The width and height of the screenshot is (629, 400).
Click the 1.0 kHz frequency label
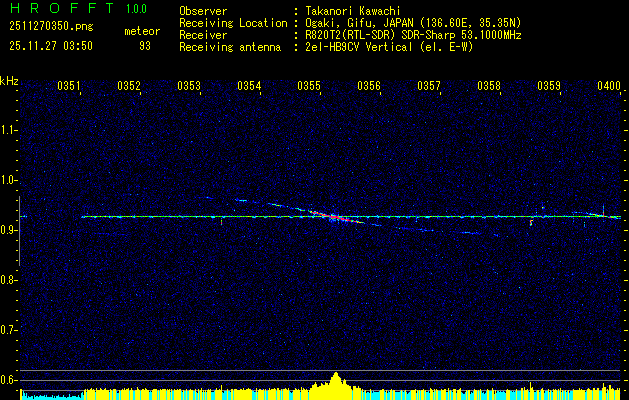coord(8,180)
